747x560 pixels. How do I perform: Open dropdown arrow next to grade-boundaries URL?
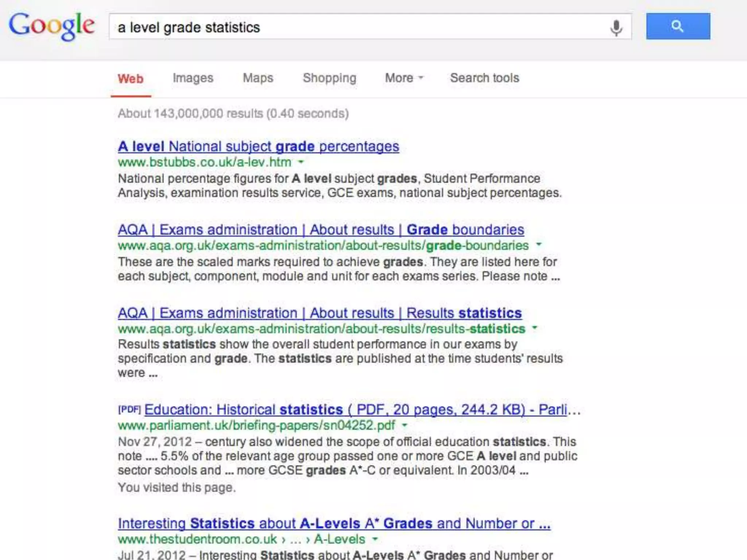click(539, 245)
